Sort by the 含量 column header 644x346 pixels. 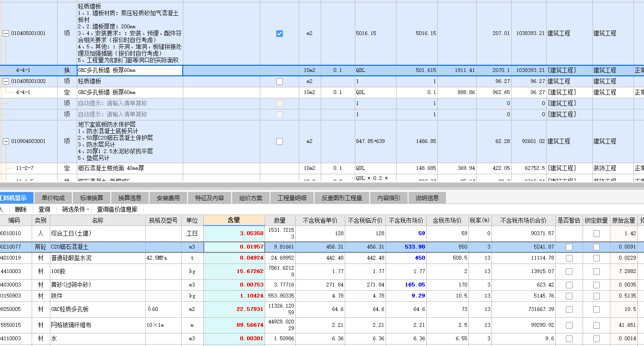click(234, 220)
